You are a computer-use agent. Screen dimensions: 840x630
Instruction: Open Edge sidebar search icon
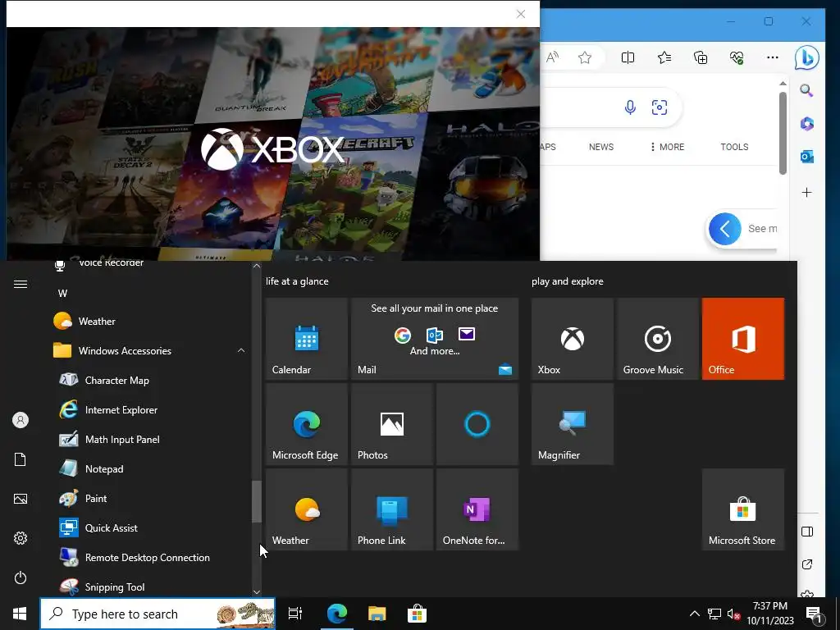807,90
